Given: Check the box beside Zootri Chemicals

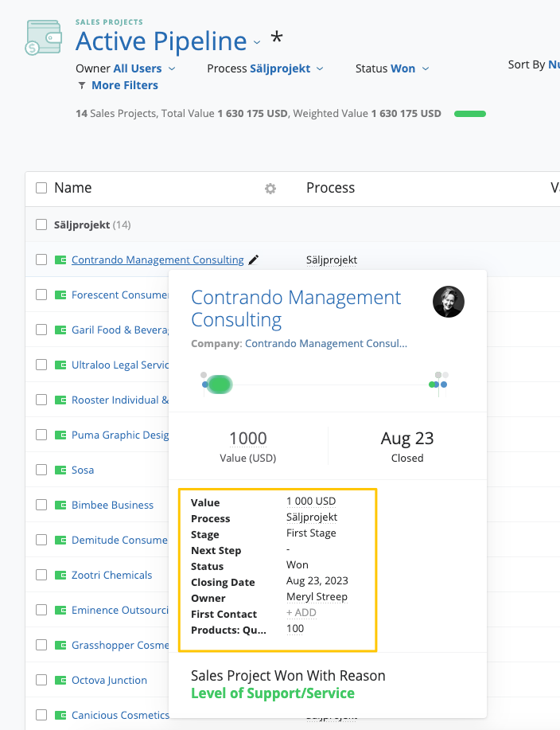Looking at the screenshot, I should click(41, 575).
